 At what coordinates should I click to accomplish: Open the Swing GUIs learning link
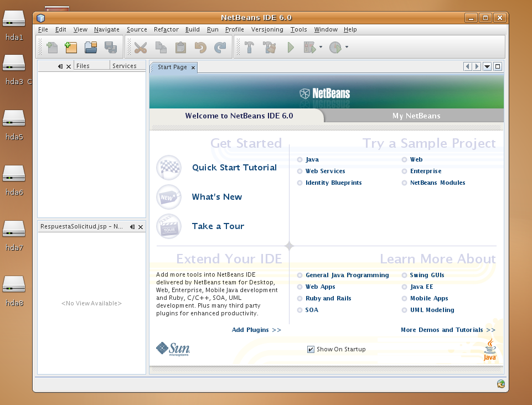point(427,275)
